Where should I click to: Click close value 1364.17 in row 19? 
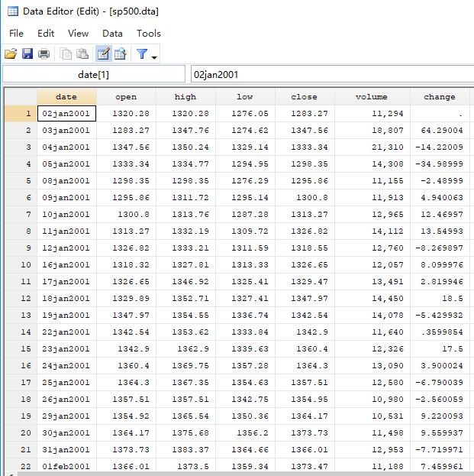click(x=305, y=416)
